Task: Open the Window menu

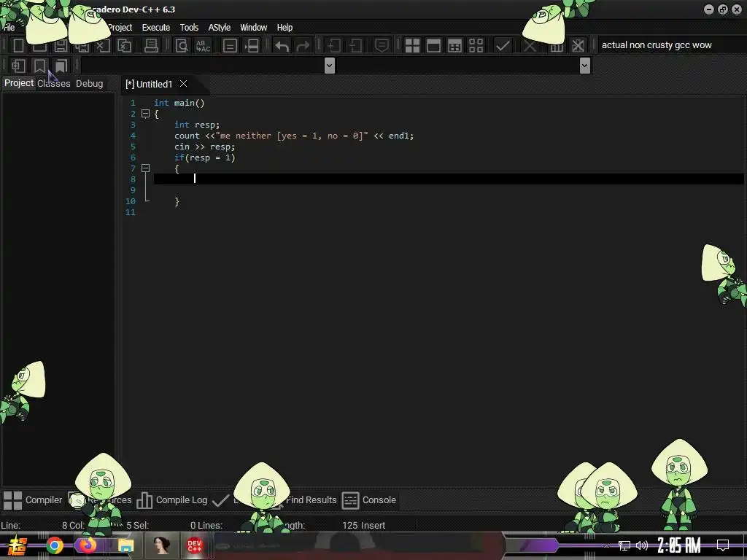Action: pos(253,28)
